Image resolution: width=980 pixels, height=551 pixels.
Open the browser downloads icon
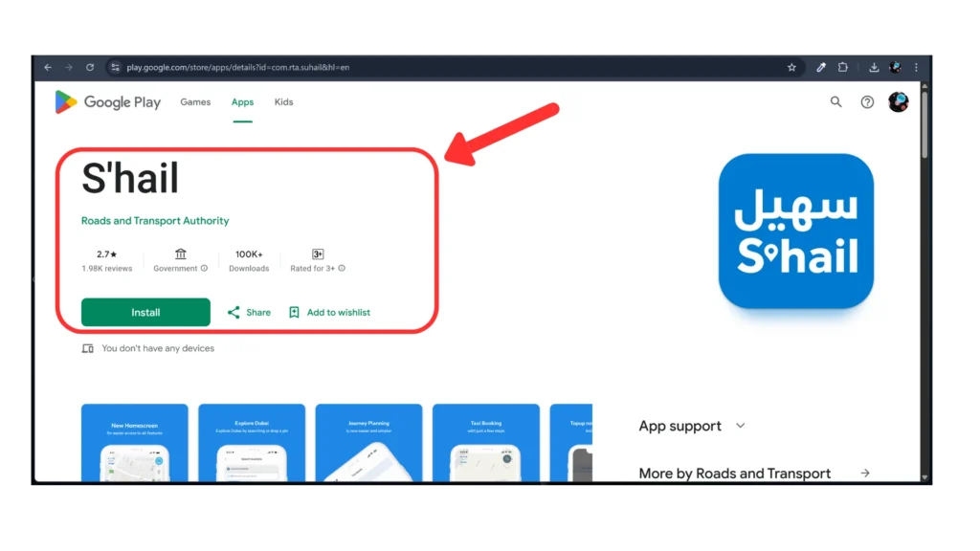point(873,67)
